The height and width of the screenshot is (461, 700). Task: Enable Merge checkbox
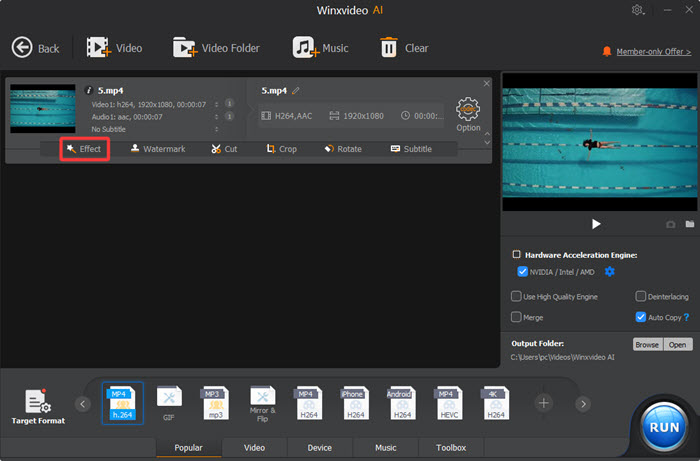[516, 317]
